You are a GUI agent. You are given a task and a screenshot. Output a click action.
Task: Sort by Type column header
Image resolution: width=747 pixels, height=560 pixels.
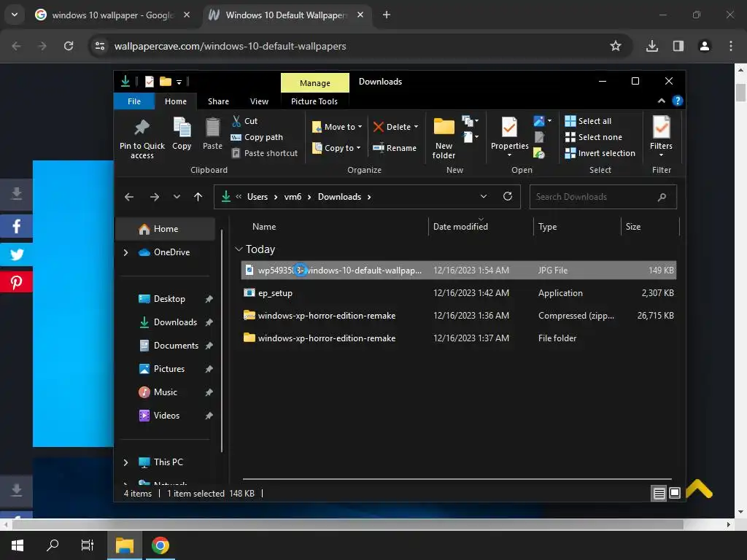(547, 227)
